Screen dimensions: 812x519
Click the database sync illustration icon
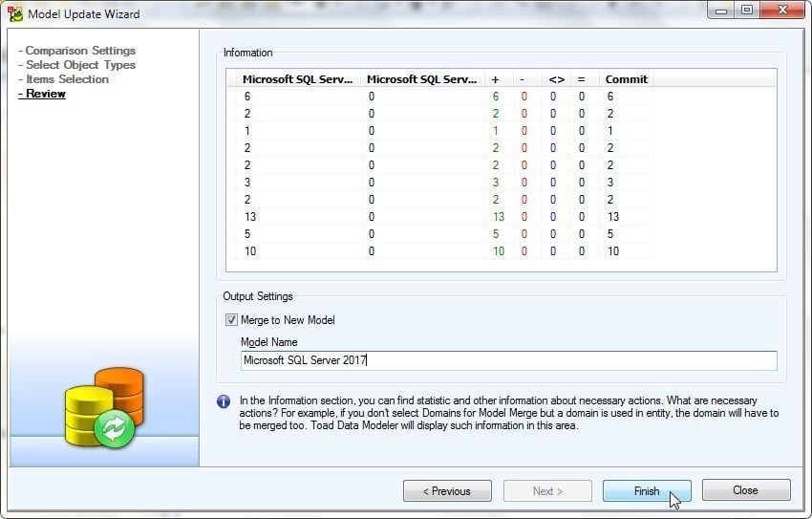pos(104,407)
